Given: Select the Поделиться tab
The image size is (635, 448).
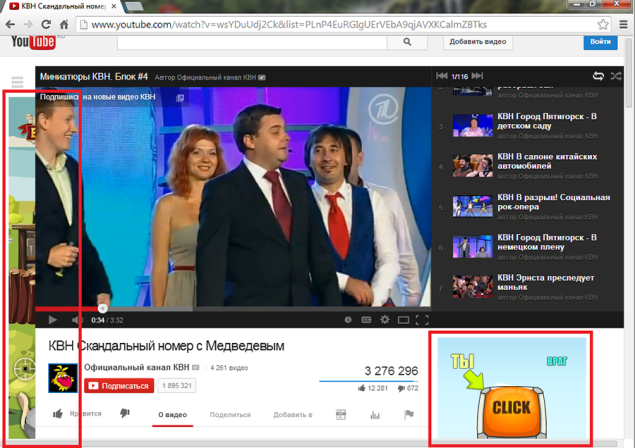Looking at the screenshot, I should point(230,415).
